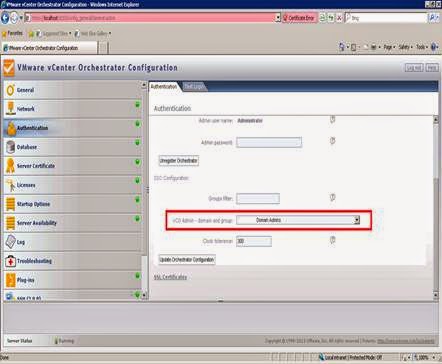Click the Stop loading red X icon
442x364 pixels.
[x=339, y=18]
